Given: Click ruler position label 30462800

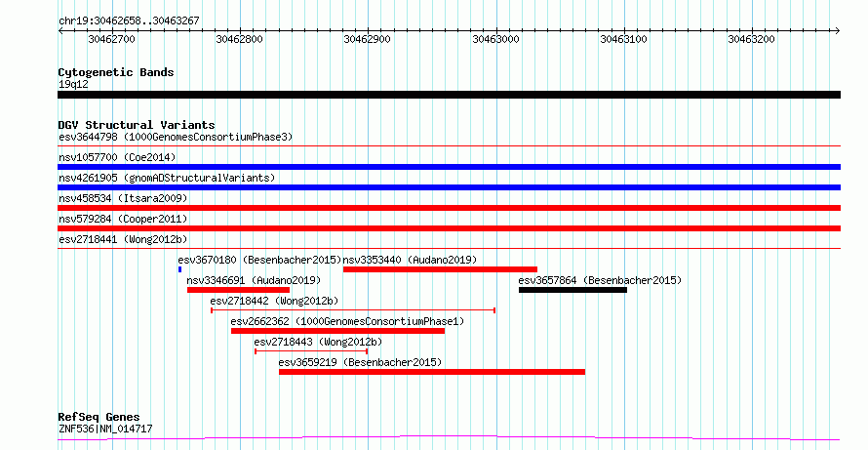Looking at the screenshot, I should tap(239, 39).
